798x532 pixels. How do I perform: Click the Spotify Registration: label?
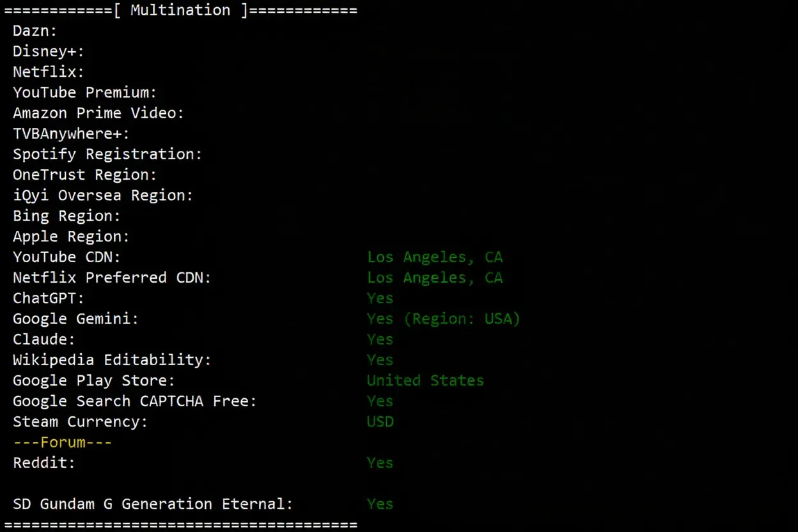(x=107, y=154)
